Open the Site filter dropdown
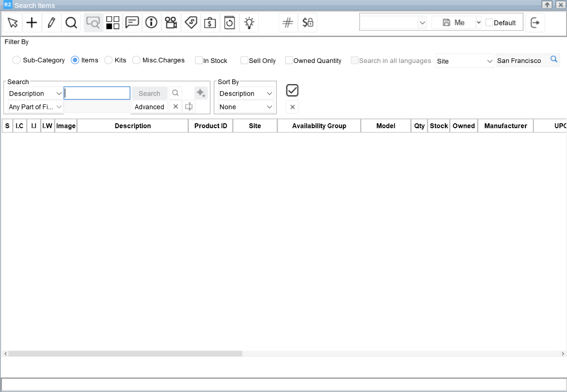Screen dimensions: 567x392 [465, 61]
